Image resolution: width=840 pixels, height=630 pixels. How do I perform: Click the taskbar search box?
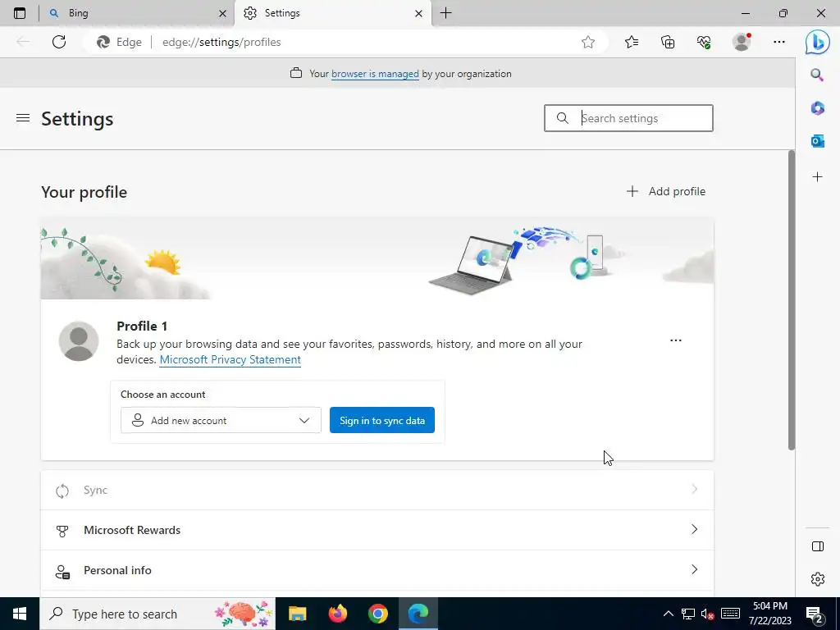[157, 614]
